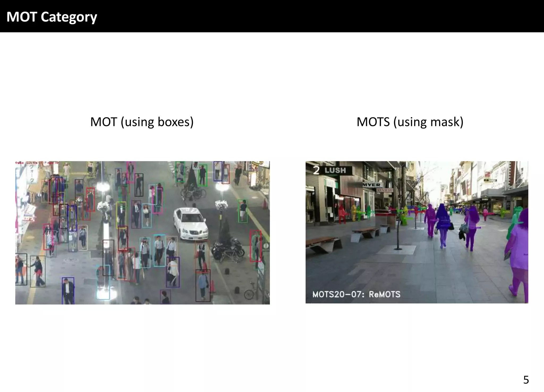Select the 'MOTS (using mask)' caption

click(x=410, y=122)
